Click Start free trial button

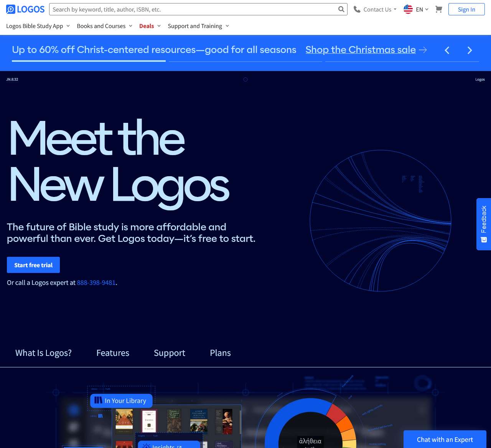33,265
